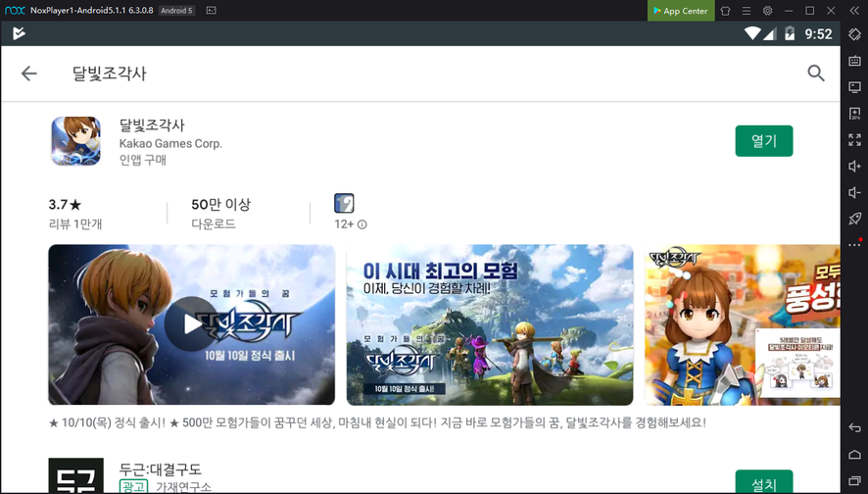The width and height of the screenshot is (868, 494).
Task: Click the 광고 ad badge
Action: pyautogui.click(x=133, y=487)
